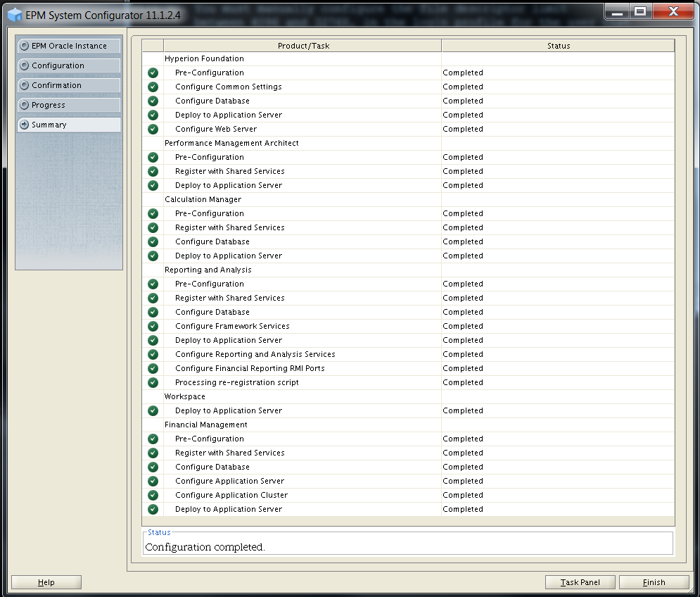Select the Configure Web Server task
Viewport: 700px width, 597px height.
pyautogui.click(x=215, y=129)
